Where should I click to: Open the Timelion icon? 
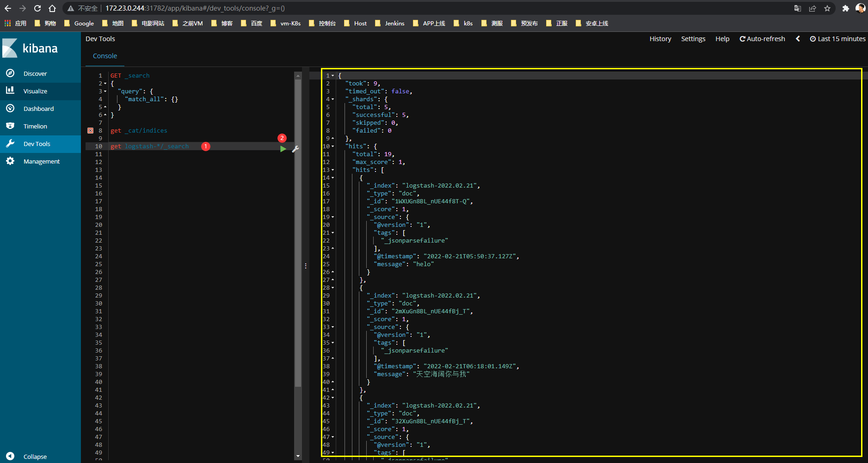click(10, 126)
